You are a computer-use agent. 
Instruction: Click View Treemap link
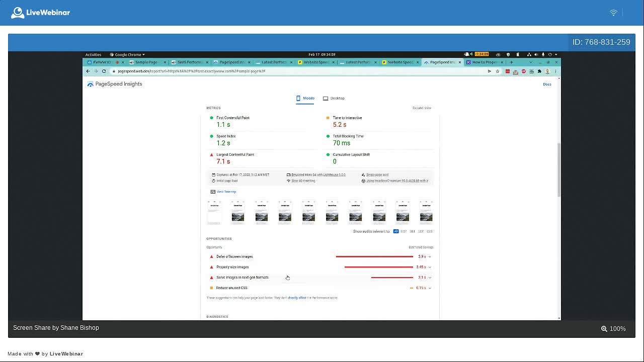[226, 192]
